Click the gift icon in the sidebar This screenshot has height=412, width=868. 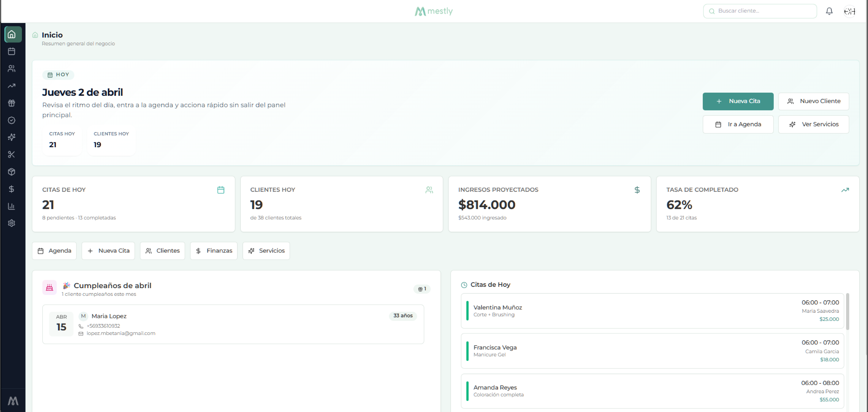point(12,103)
